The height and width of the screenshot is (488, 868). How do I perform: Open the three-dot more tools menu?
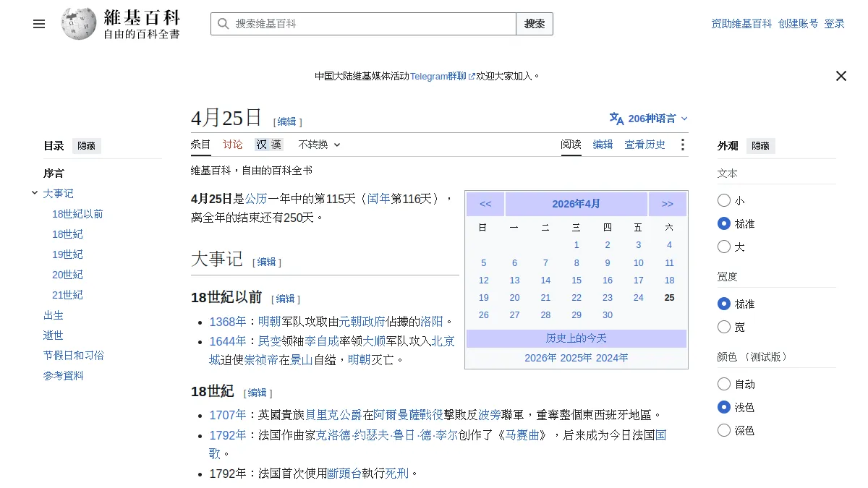[682, 145]
